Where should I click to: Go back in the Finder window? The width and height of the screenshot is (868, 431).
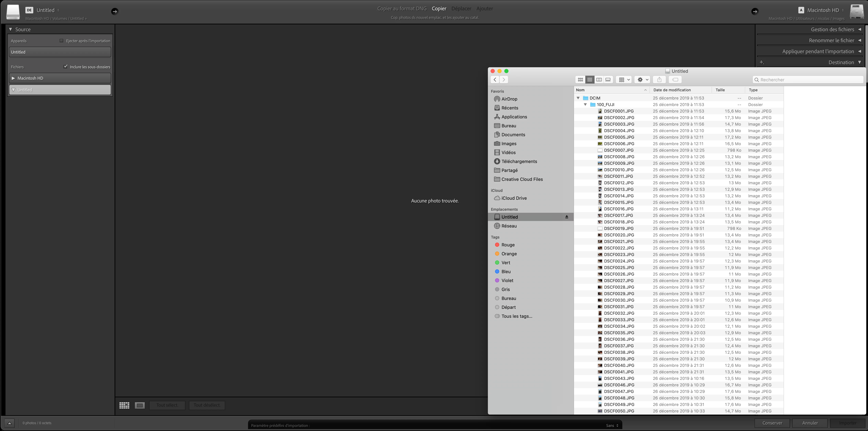pyautogui.click(x=495, y=80)
